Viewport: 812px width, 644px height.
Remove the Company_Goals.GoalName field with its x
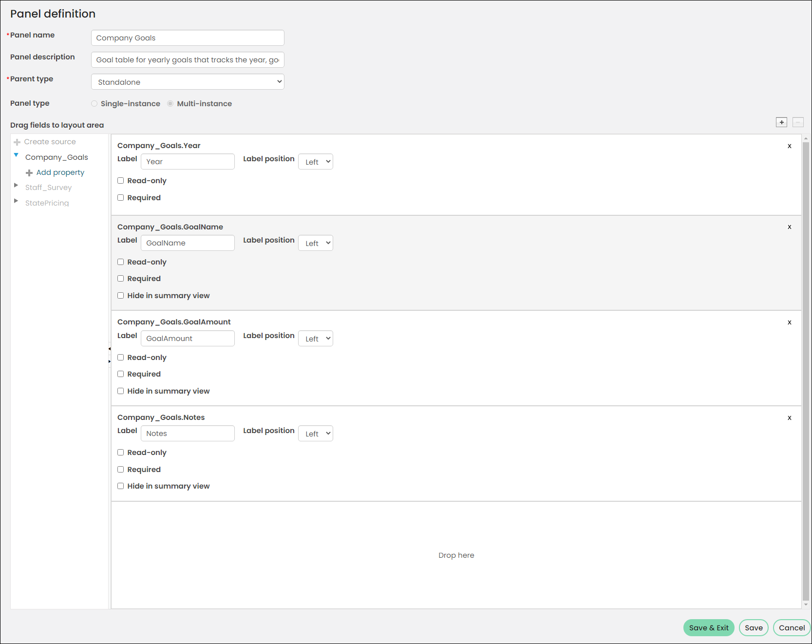click(x=790, y=227)
